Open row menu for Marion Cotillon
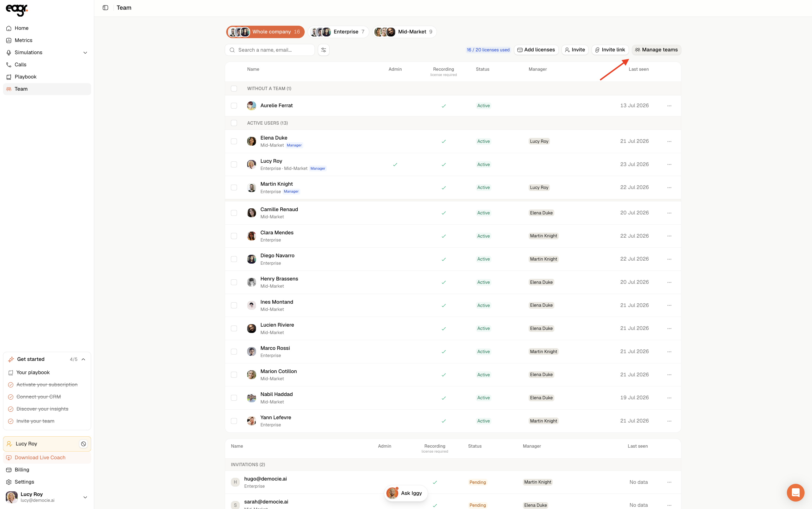The image size is (812, 509). tap(669, 375)
